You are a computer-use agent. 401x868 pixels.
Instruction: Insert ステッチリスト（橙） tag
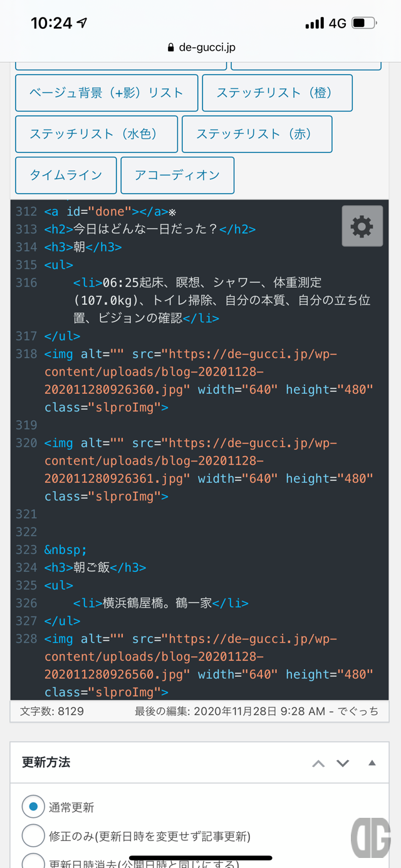tap(278, 93)
